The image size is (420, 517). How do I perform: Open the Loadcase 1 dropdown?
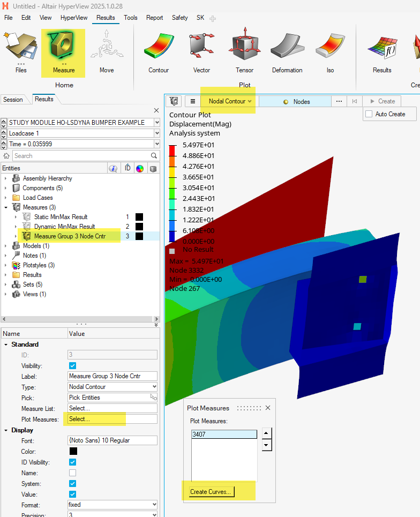(x=157, y=133)
